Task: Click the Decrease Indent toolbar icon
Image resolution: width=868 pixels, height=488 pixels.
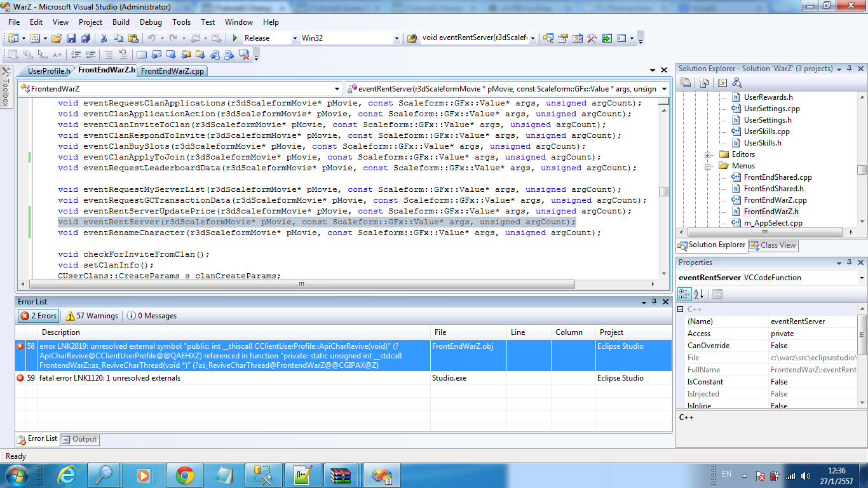Action: 76,55
